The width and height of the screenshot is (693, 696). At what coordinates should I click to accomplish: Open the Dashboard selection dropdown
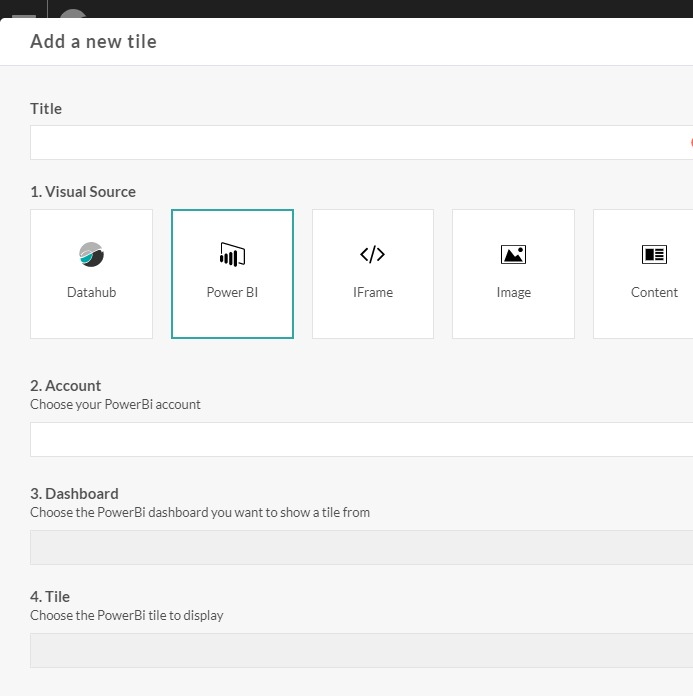tap(361, 547)
